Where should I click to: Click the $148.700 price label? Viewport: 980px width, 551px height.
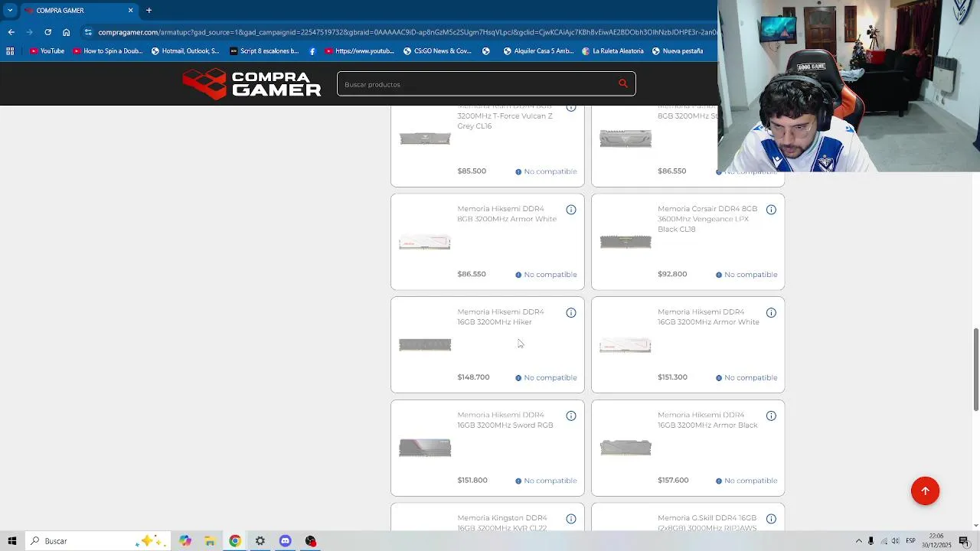[473, 377]
